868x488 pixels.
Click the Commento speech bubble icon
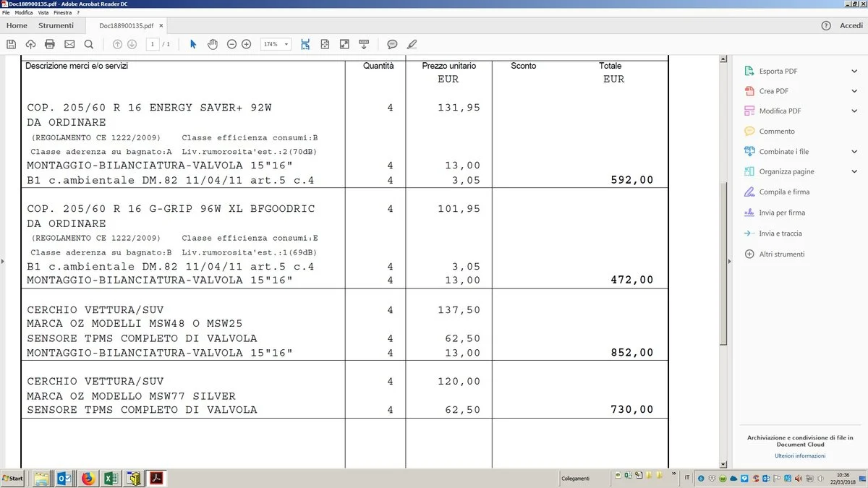click(x=749, y=132)
